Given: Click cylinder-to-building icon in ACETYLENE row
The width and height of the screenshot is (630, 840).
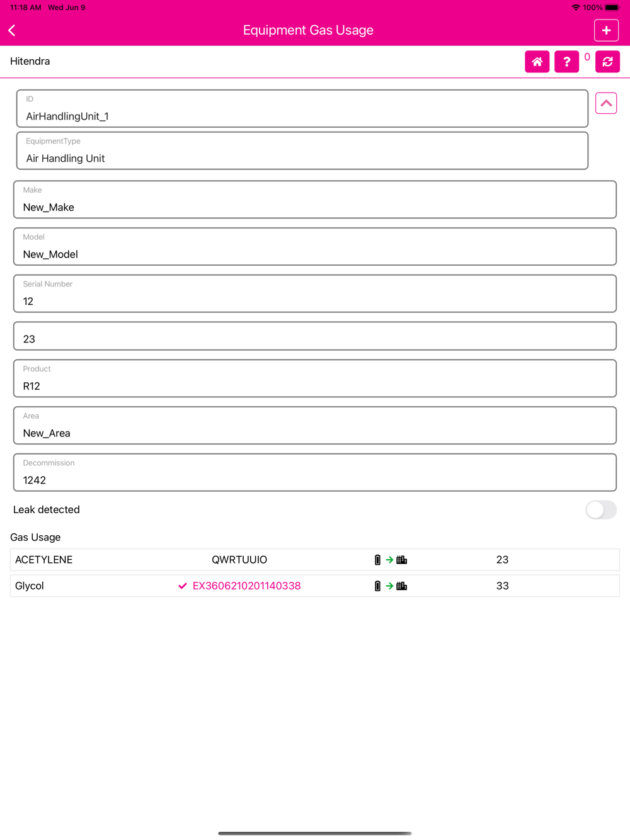Looking at the screenshot, I should point(391,560).
